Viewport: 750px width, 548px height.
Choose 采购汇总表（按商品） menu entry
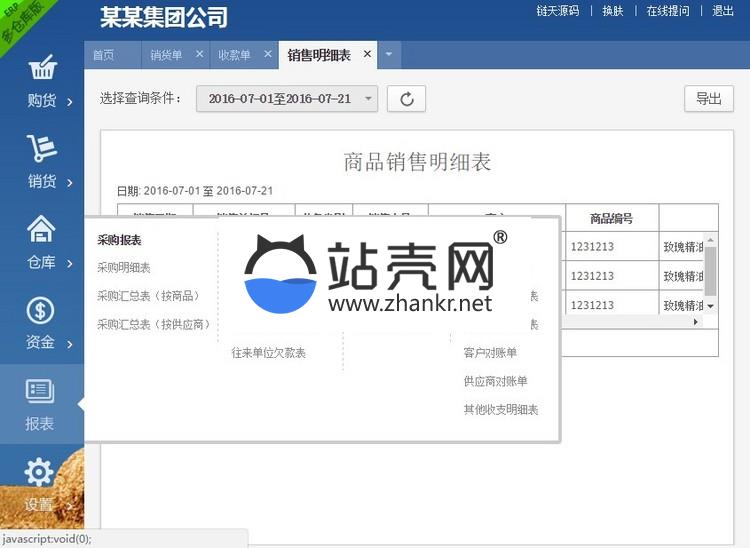click(x=148, y=296)
